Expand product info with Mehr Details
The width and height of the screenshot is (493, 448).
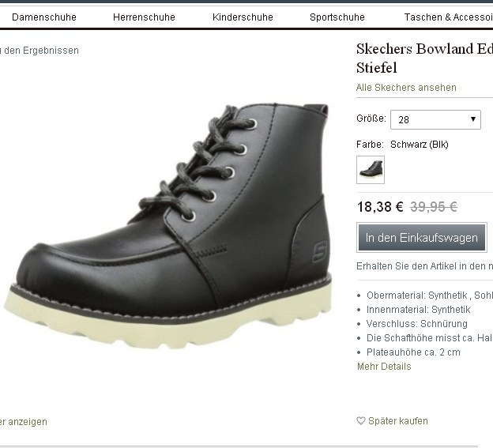tap(384, 367)
